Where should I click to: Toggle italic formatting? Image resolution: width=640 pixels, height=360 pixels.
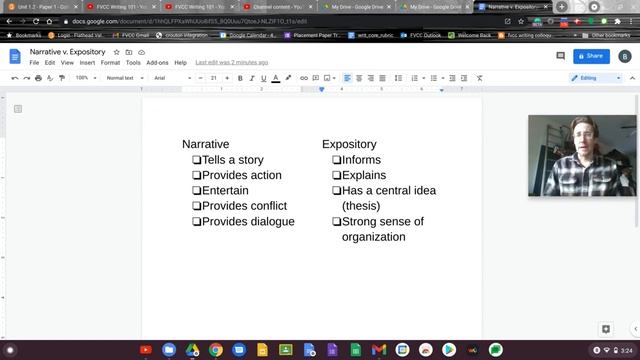(252, 78)
